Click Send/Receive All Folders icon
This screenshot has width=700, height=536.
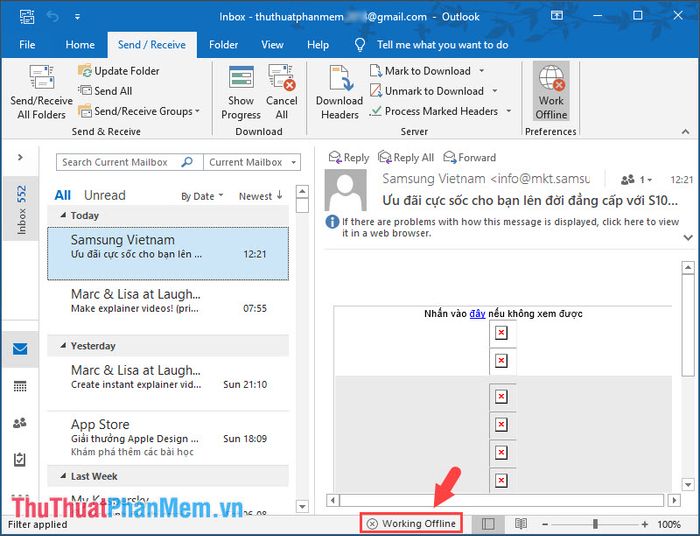click(x=41, y=82)
